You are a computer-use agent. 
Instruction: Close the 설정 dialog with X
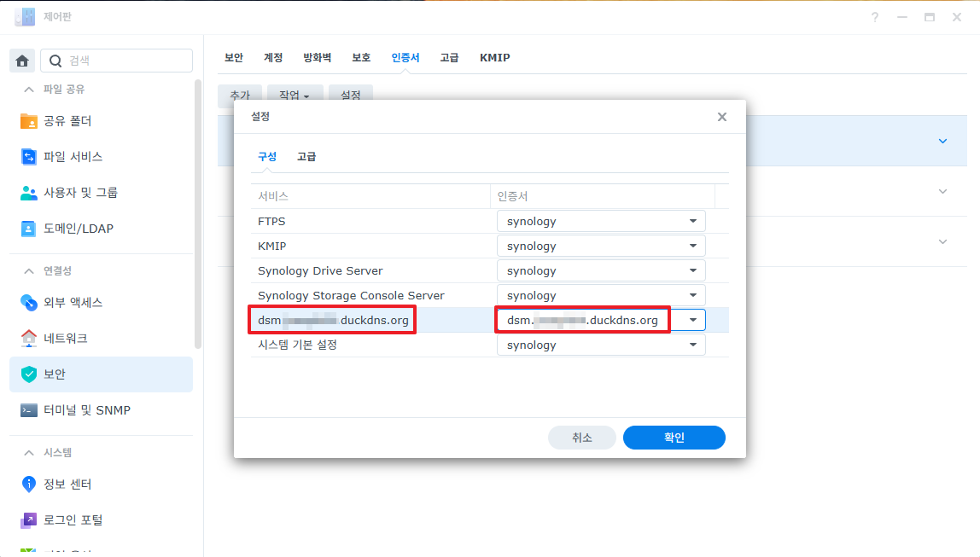tap(722, 117)
